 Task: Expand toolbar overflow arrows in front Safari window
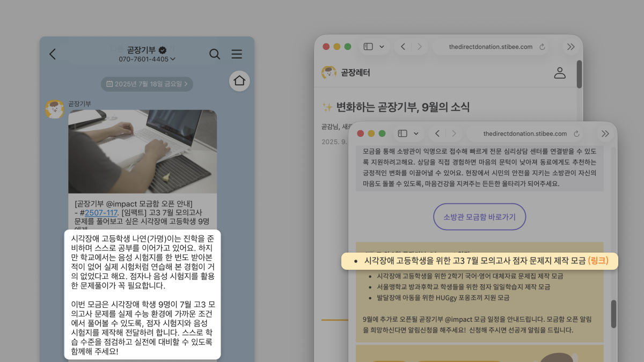[x=605, y=134]
